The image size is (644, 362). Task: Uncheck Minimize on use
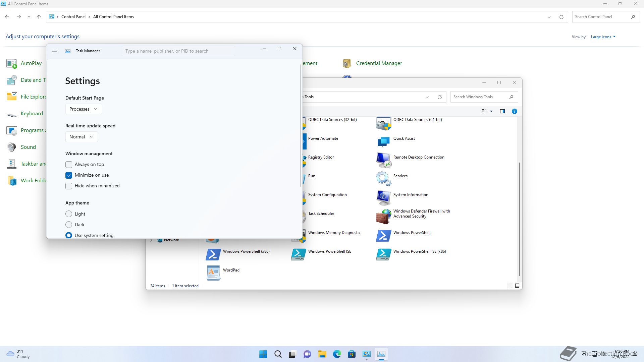tap(69, 175)
